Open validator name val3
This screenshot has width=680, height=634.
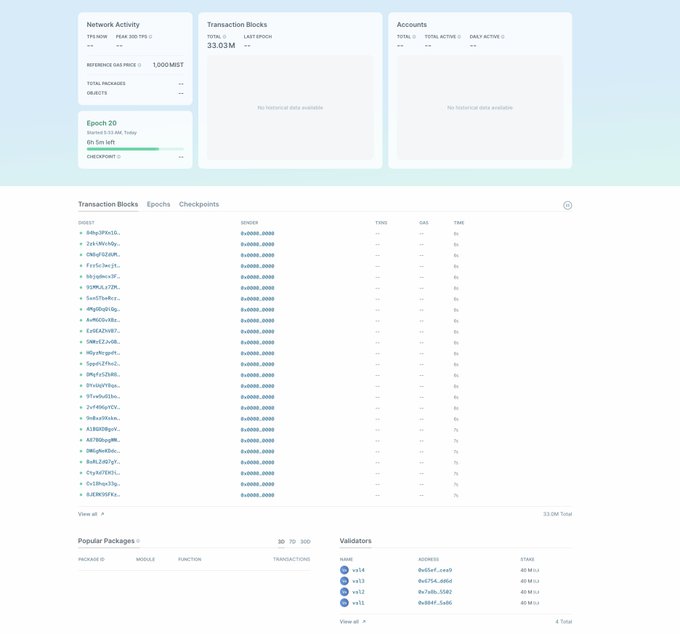(358, 581)
